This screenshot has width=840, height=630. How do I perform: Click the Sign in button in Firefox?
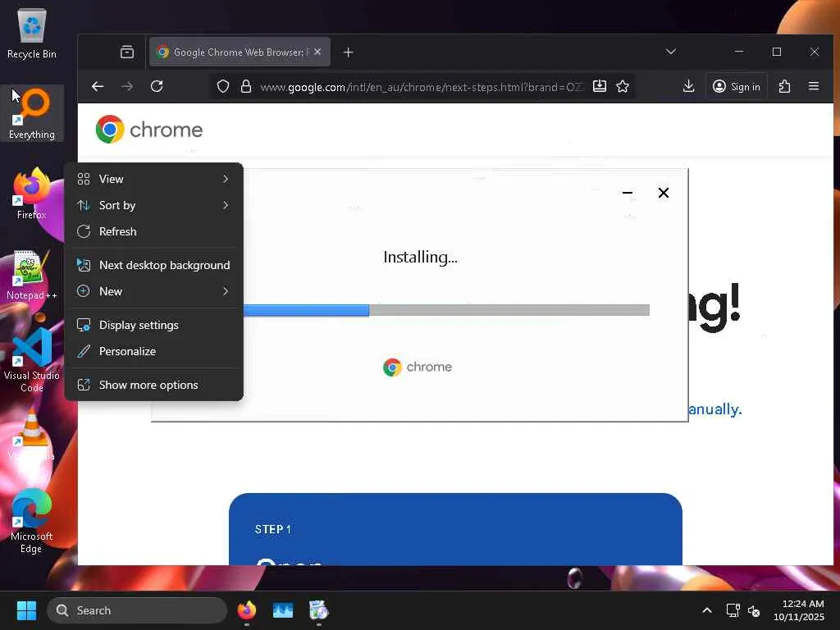737,86
